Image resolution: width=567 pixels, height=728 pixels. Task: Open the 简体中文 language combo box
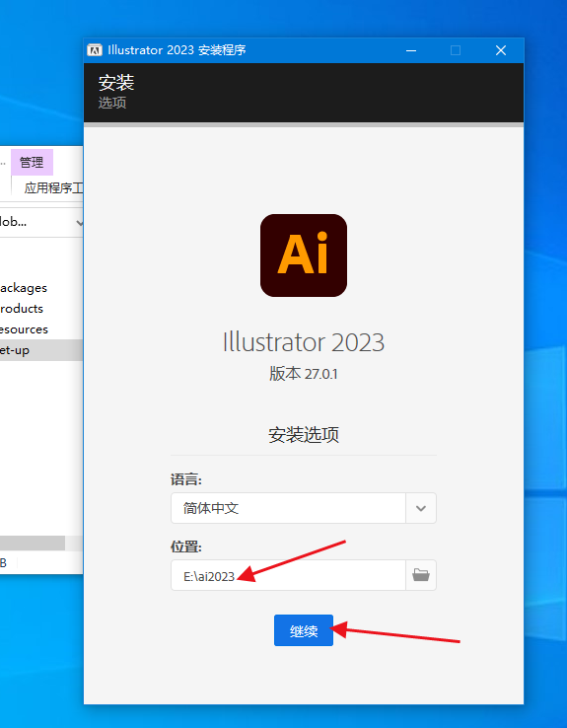pos(304,508)
